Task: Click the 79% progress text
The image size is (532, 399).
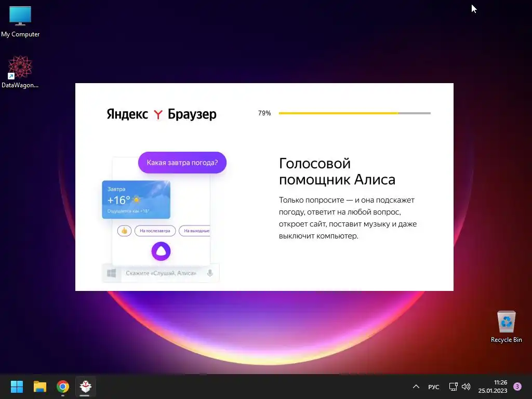Action: pyautogui.click(x=264, y=113)
